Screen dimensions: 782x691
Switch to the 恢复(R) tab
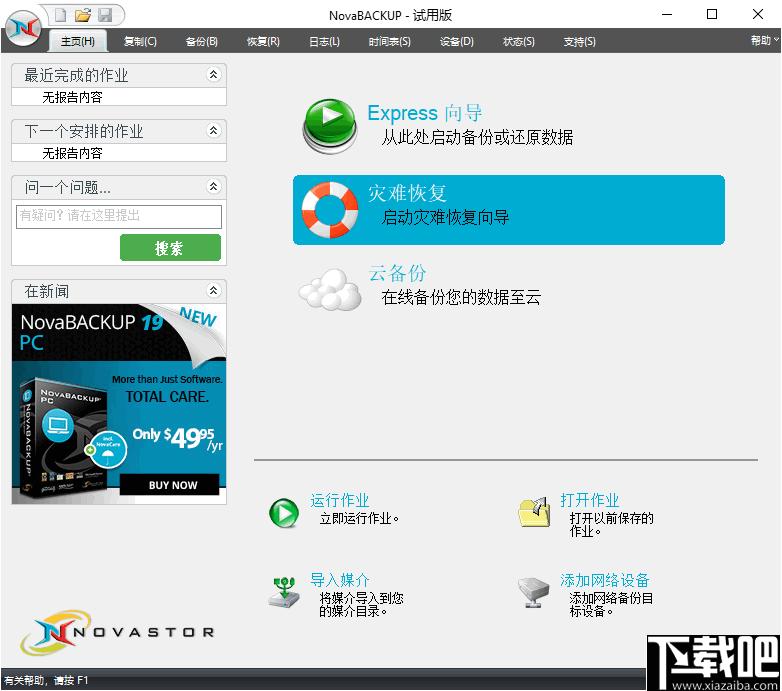263,41
